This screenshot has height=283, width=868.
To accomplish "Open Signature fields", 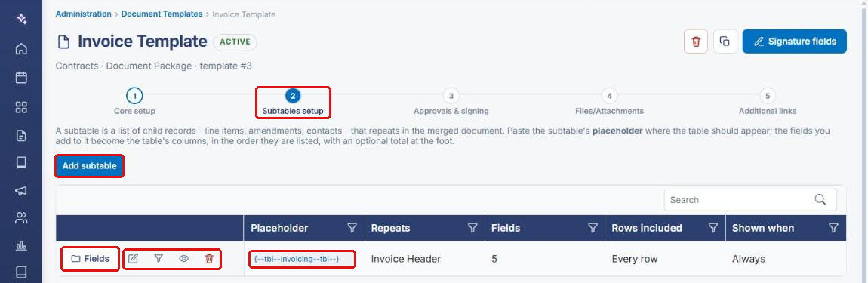I will click(794, 42).
